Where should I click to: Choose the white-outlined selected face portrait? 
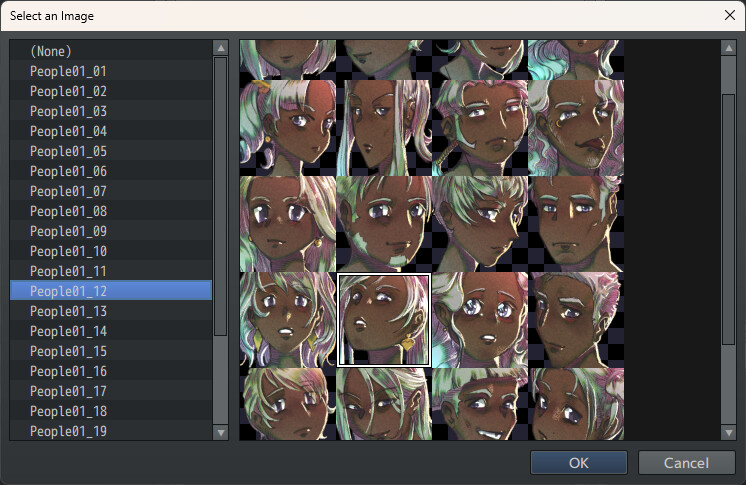coord(384,320)
